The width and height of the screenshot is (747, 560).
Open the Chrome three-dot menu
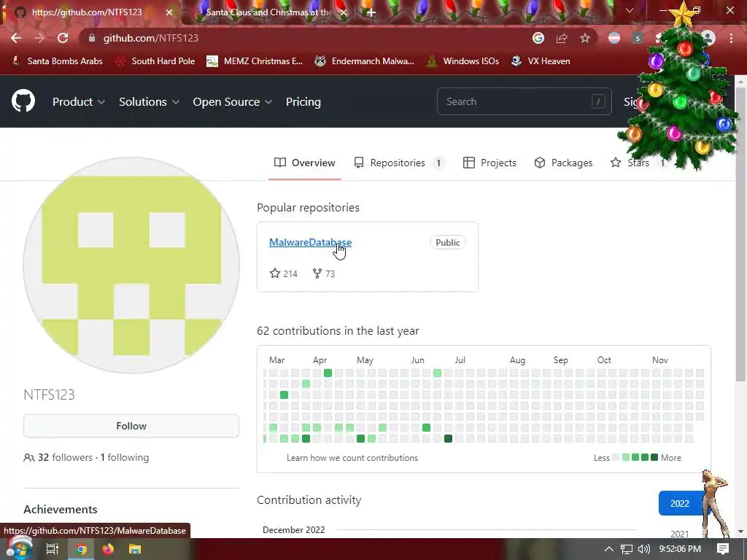point(731,38)
